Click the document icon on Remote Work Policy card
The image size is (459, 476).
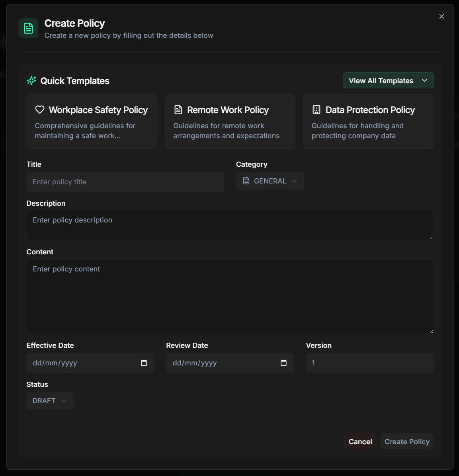(178, 109)
